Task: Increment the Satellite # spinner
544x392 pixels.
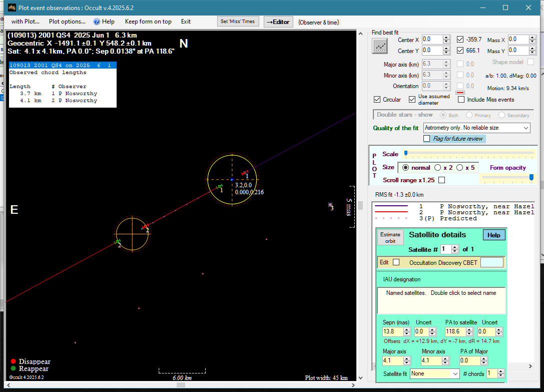Action: point(454,247)
